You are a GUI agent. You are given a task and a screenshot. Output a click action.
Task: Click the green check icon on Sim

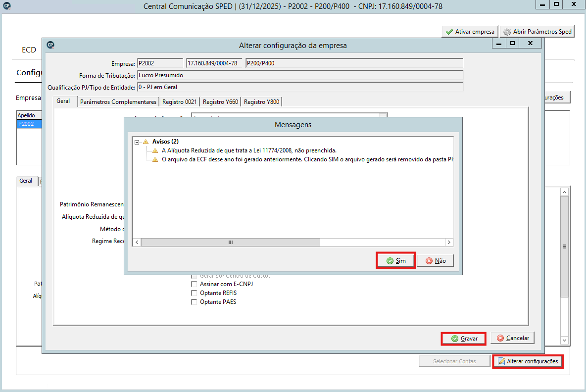pyautogui.click(x=390, y=261)
